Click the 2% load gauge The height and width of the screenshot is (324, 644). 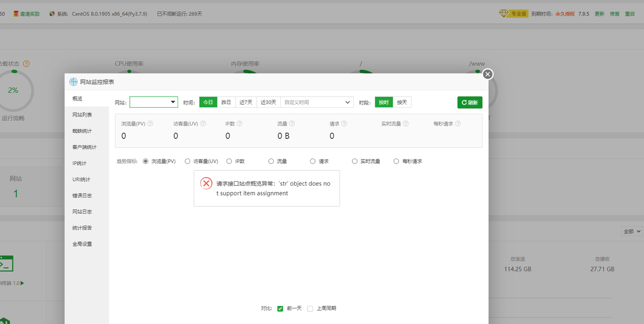13,91
